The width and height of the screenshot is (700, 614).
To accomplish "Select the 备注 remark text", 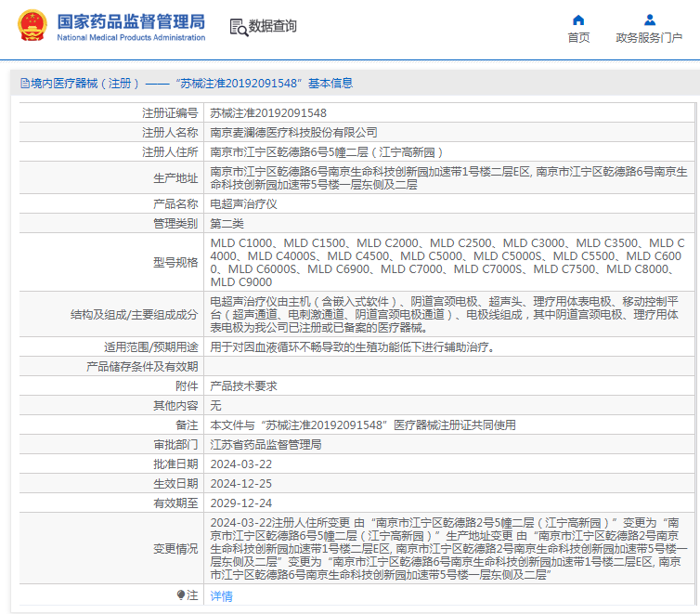I will [x=363, y=425].
